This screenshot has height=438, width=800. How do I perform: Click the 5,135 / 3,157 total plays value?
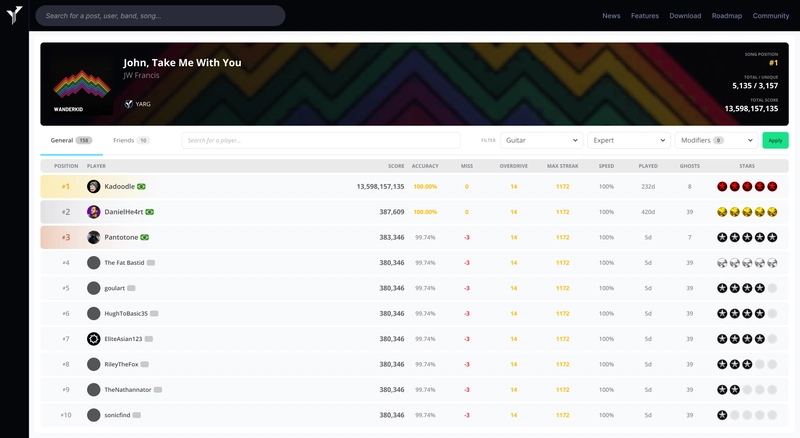[755, 86]
